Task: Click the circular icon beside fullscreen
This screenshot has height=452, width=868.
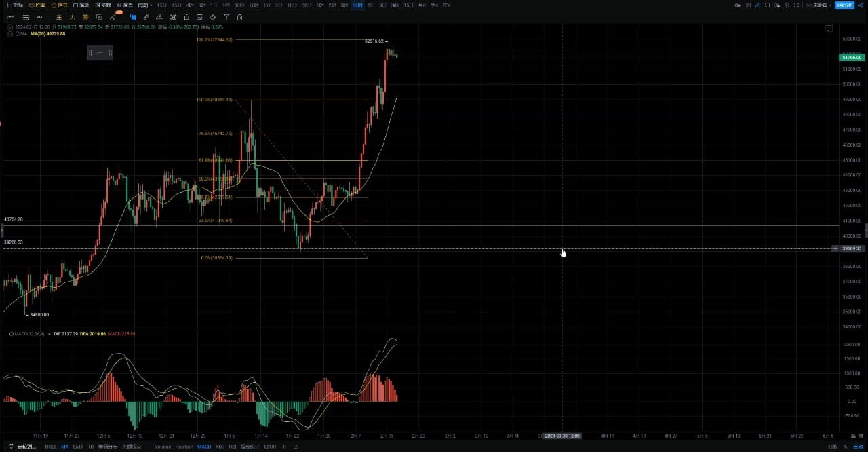Action: tap(787, 5)
